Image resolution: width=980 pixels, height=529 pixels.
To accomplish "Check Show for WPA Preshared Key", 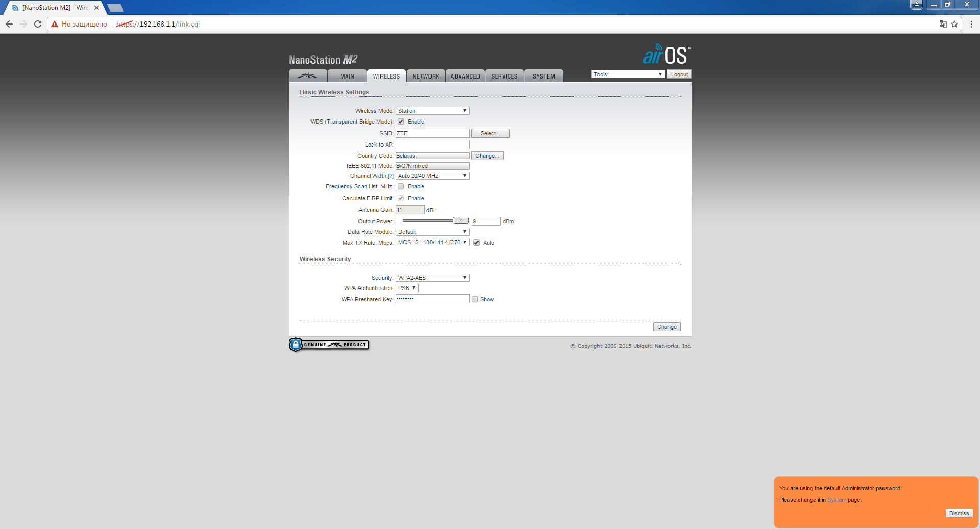I will coord(475,299).
